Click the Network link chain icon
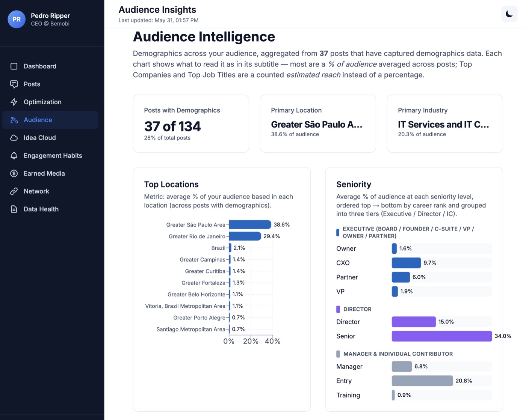526x420 pixels. (x=14, y=191)
